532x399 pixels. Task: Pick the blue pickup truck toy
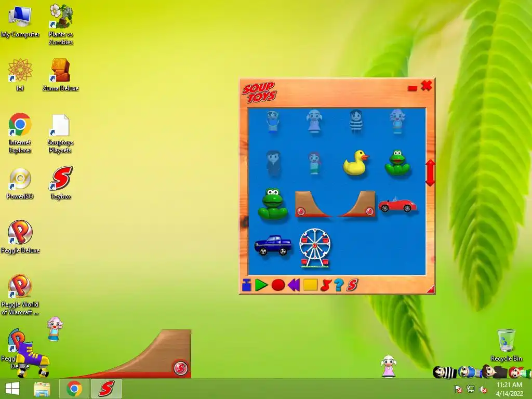pyautogui.click(x=273, y=245)
